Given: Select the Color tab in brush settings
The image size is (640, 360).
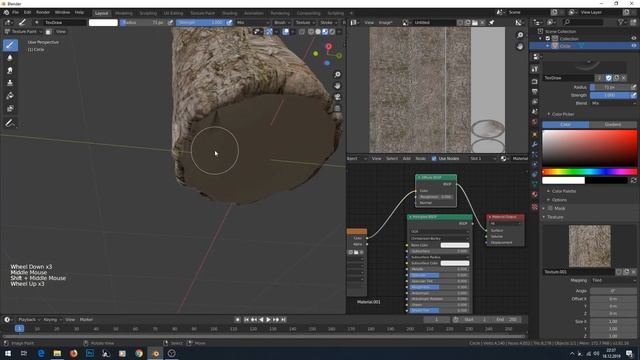Looking at the screenshot, I should tap(565, 124).
